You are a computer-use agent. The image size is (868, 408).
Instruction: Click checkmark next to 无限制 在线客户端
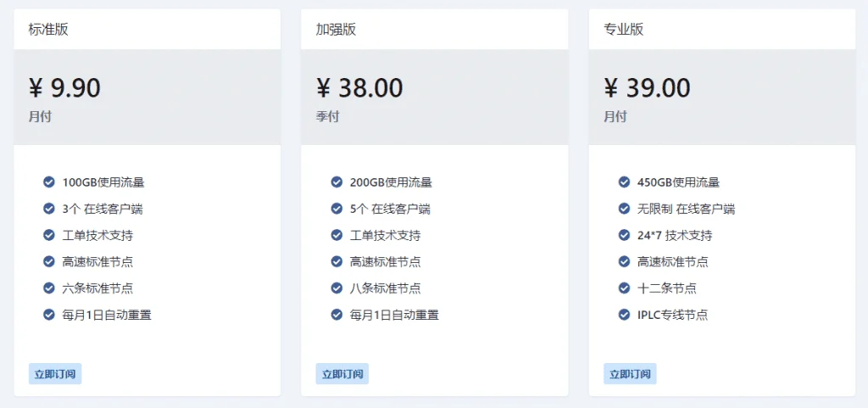tap(624, 208)
